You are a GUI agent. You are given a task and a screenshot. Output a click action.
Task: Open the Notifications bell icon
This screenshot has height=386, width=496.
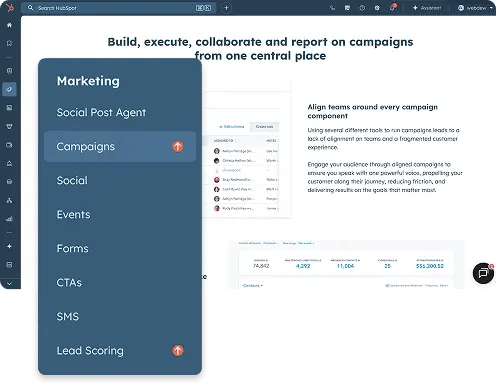coord(393,7)
